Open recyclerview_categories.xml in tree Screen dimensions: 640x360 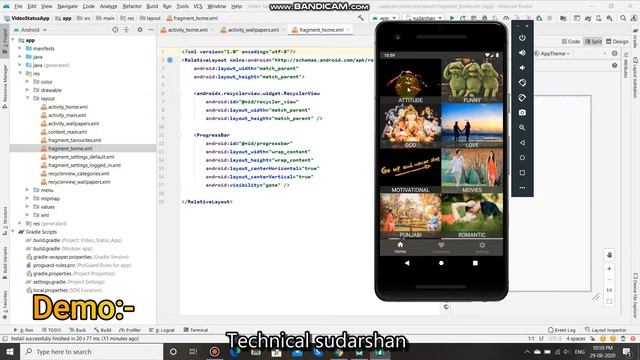tap(78, 173)
